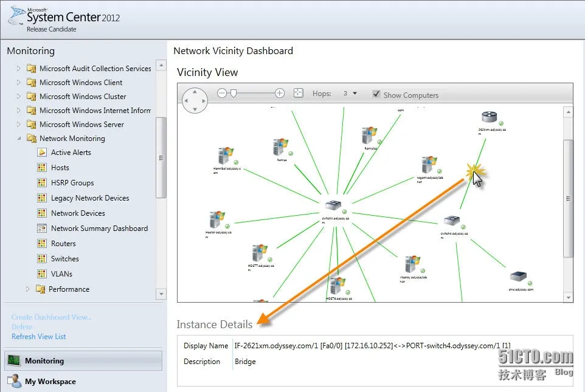Click the Vicinity View vertical scrollbar thumb

tap(568, 198)
